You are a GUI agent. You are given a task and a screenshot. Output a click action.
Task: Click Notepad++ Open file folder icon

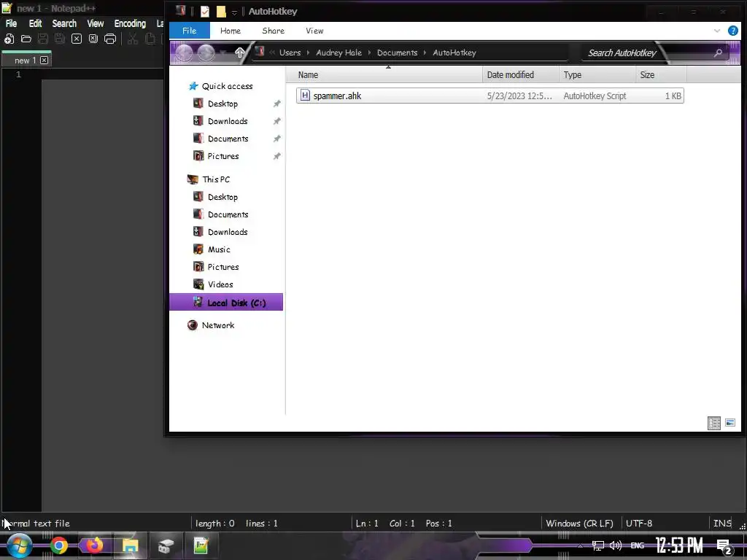[x=26, y=39]
